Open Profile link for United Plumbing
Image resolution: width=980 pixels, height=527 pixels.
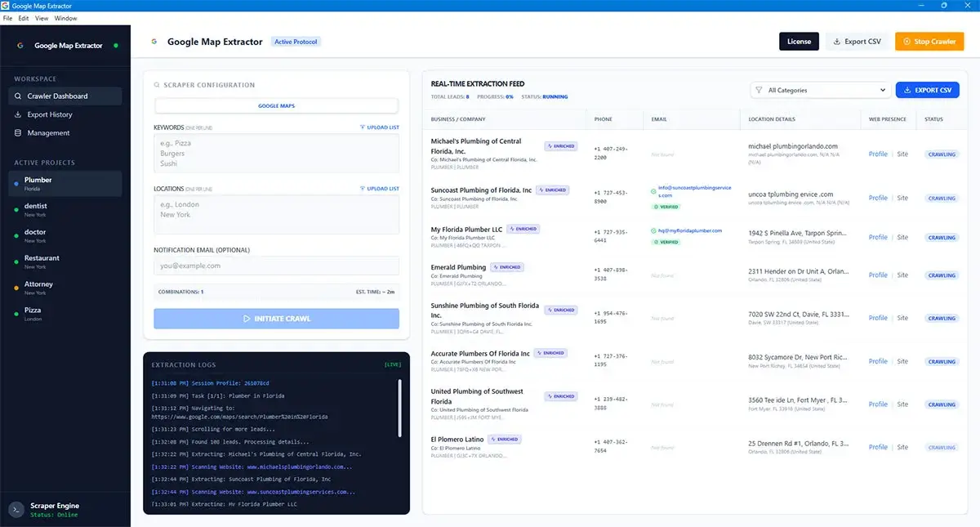click(x=878, y=404)
